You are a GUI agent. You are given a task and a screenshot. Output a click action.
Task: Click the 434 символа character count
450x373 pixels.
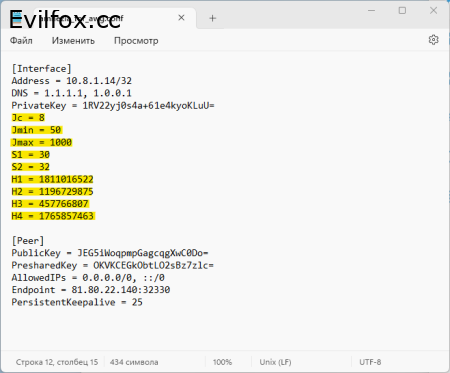pyautogui.click(x=134, y=362)
